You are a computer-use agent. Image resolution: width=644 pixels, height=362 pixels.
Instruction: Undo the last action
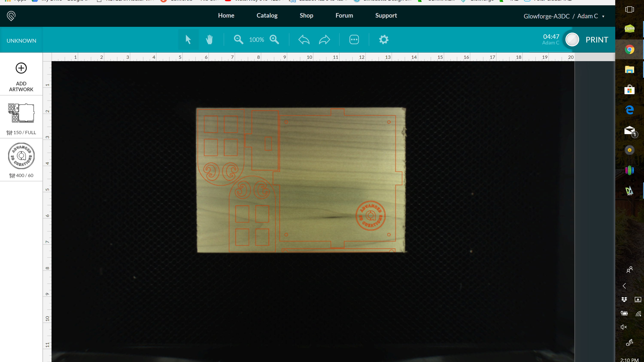(x=304, y=39)
